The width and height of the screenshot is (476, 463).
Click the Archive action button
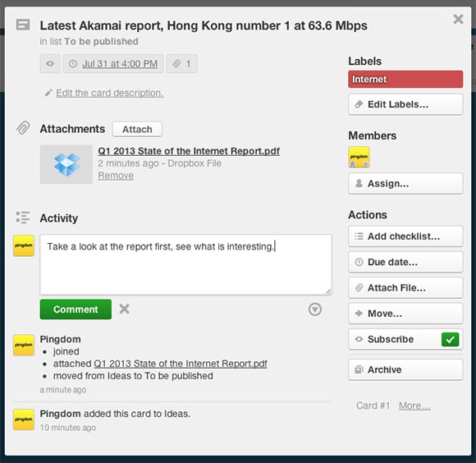[405, 369]
